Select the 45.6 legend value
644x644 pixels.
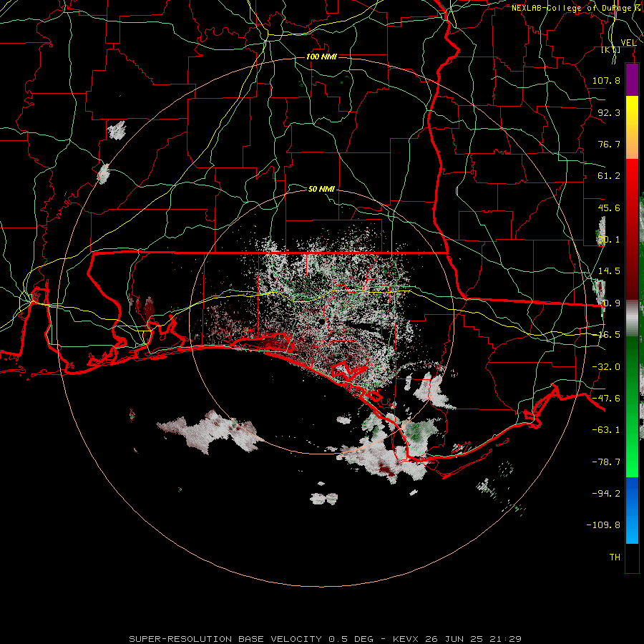click(609, 208)
